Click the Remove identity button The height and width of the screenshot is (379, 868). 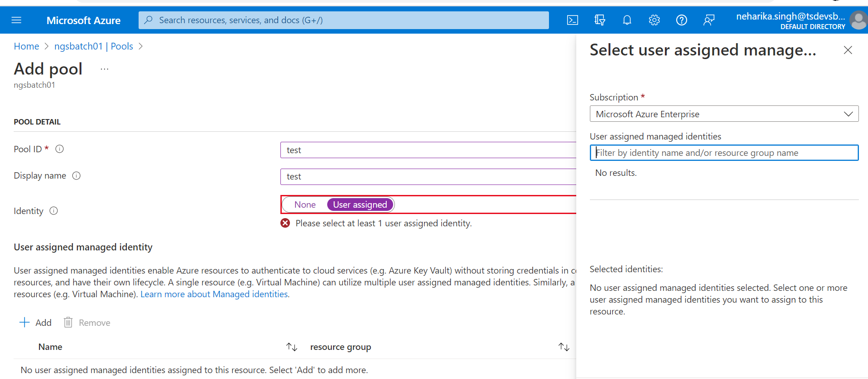pyautogui.click(x=87, y=323)
